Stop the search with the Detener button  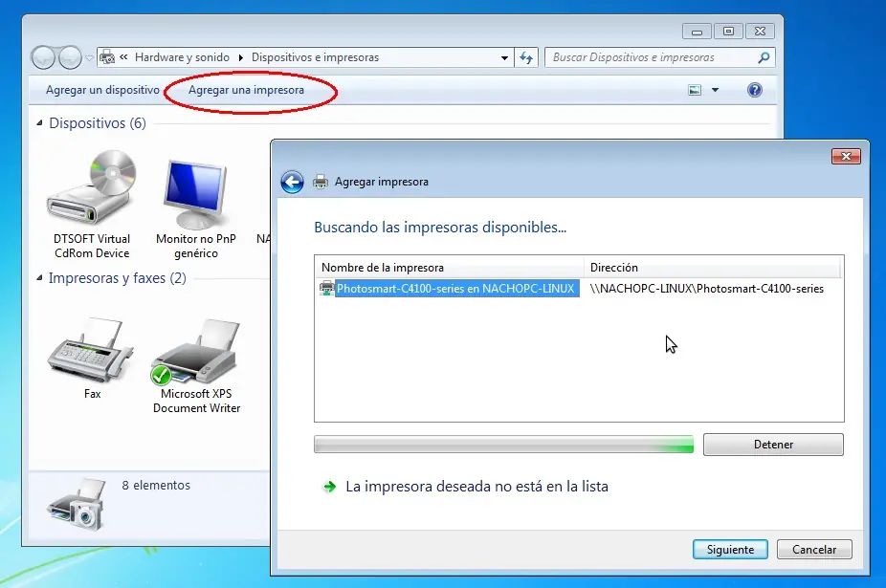click(x=773, y=445)
